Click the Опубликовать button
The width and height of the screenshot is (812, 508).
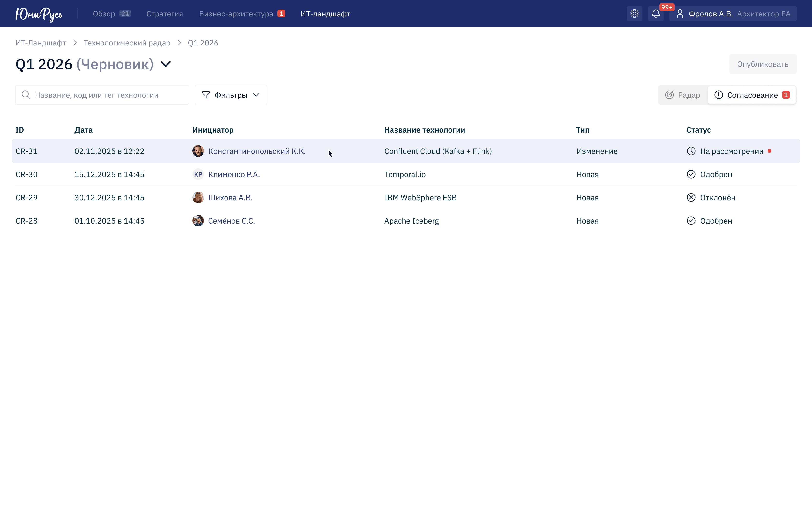pos(762,64)
